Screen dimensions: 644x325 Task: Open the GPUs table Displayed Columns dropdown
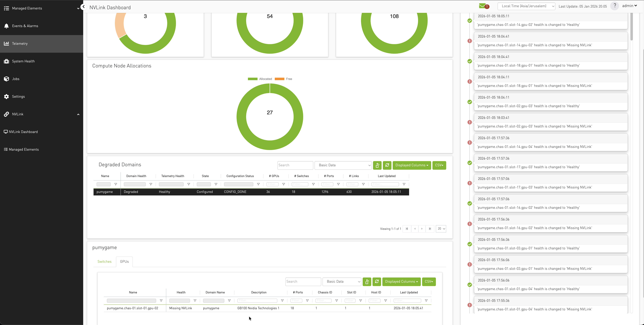coord(401,282)
